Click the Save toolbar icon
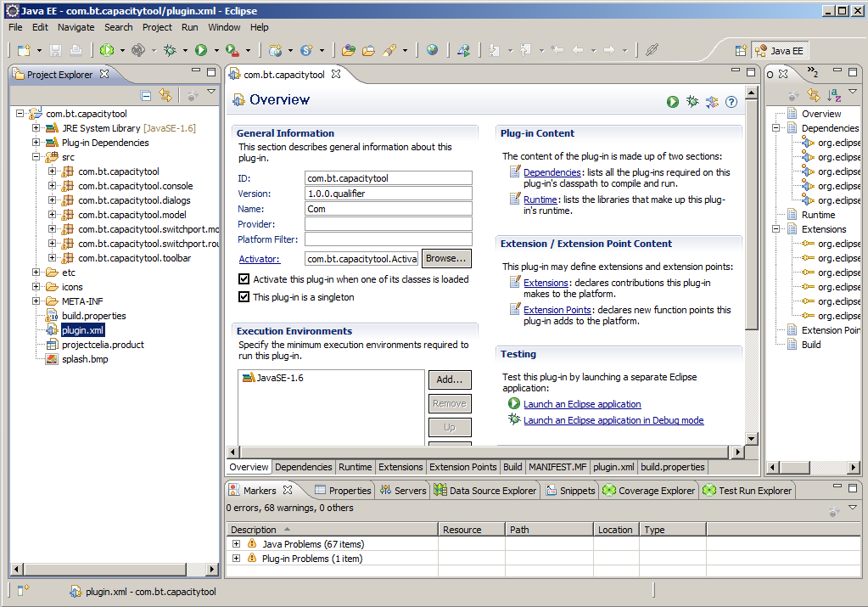Viewport: 868px width, 607px height. [55, 50]
